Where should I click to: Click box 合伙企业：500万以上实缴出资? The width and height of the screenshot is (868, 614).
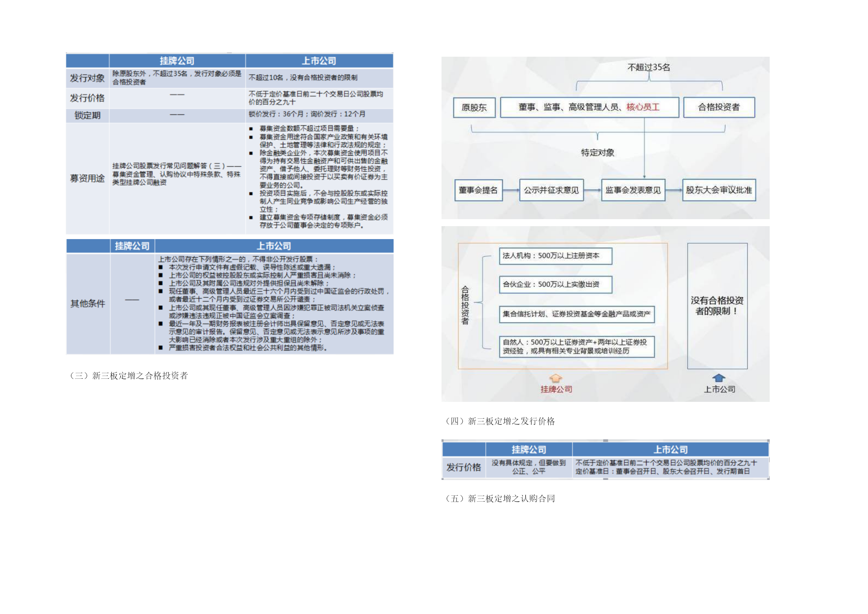pyautogui.click(x=555, y=285)
